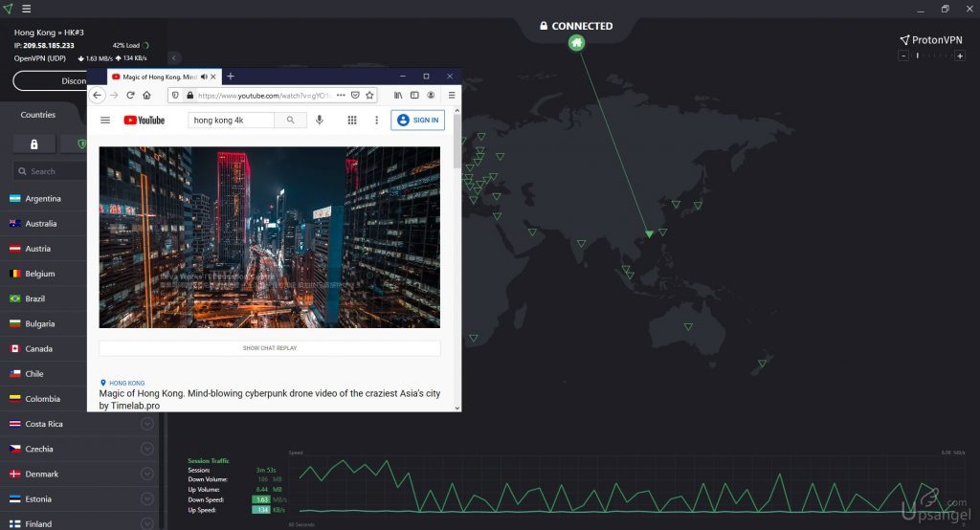
Task: Open the Countries tab
Action: pyautogui.click(x=37, y=115)
